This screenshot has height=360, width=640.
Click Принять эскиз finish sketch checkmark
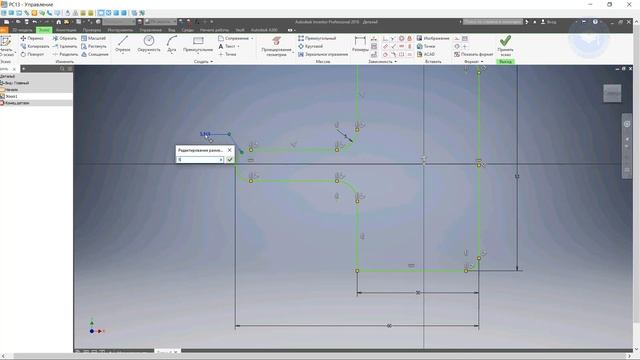(x=505, y=46)
